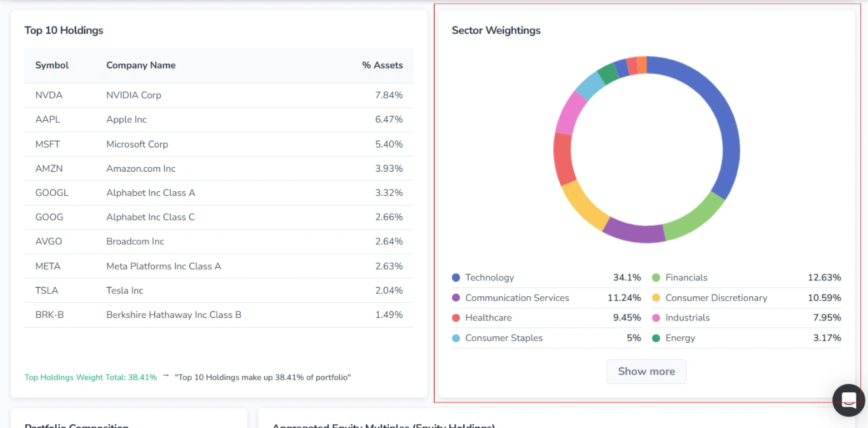Click the Consumer Discretionary yellow legend dot
This screenshot has width=868, height=428.
coord(656,298)
